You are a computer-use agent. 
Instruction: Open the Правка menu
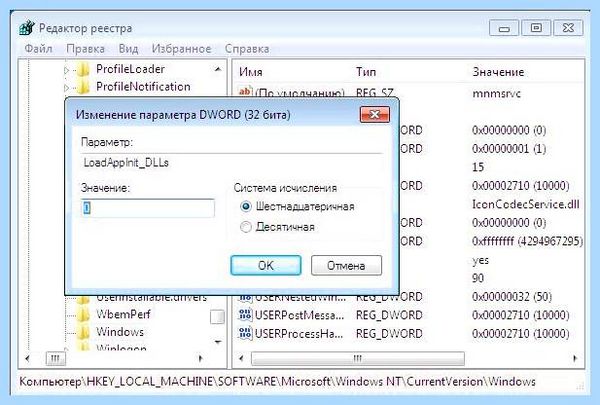[x=85, y=49]
